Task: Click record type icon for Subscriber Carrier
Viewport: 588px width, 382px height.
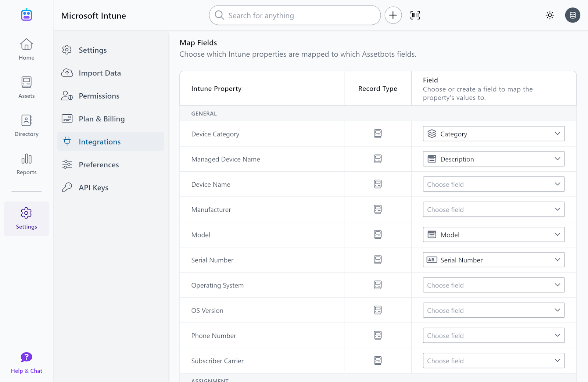Action: tap(378, 361)
